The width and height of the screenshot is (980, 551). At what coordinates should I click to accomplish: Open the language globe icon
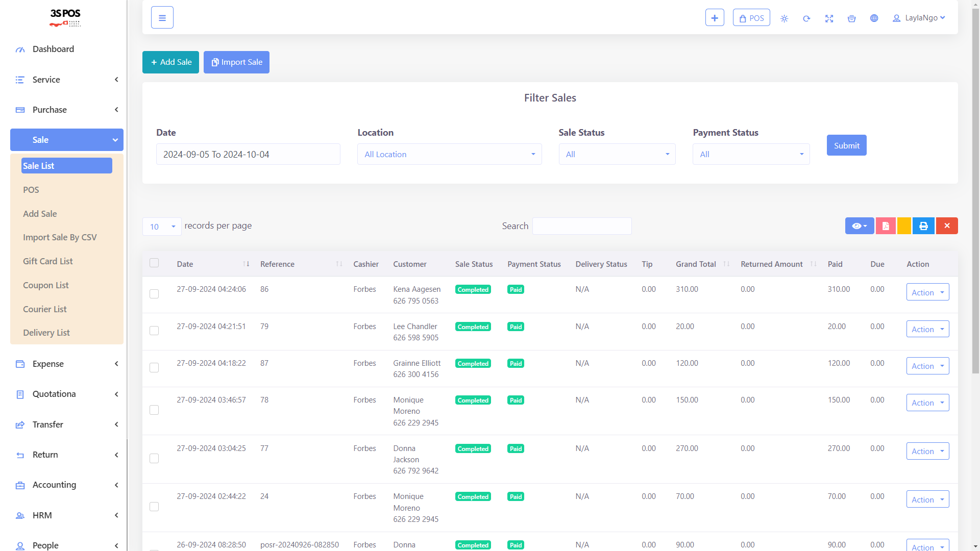[874, 18]
